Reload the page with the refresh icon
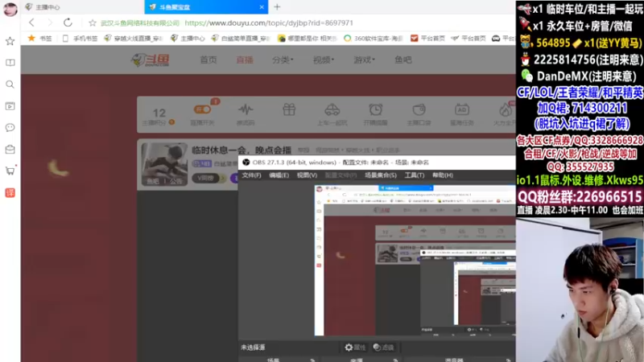 [x=68, y=23]
